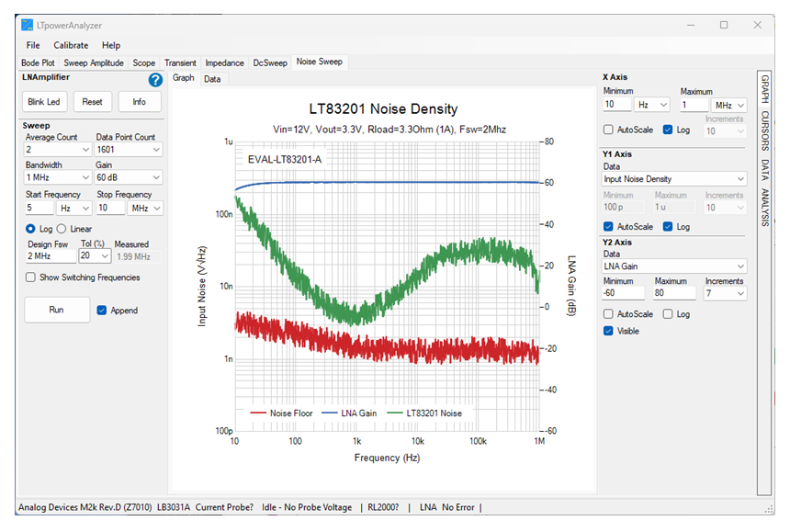Click the 'LNA No Error' status entry
The image size is (790, 532).
(x=446, y=507)
